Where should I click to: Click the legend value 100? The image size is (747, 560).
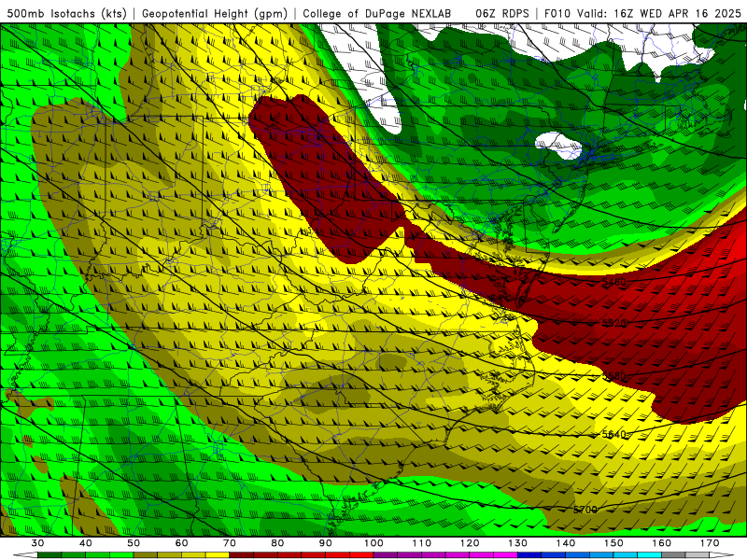click(x=374, y=543)
